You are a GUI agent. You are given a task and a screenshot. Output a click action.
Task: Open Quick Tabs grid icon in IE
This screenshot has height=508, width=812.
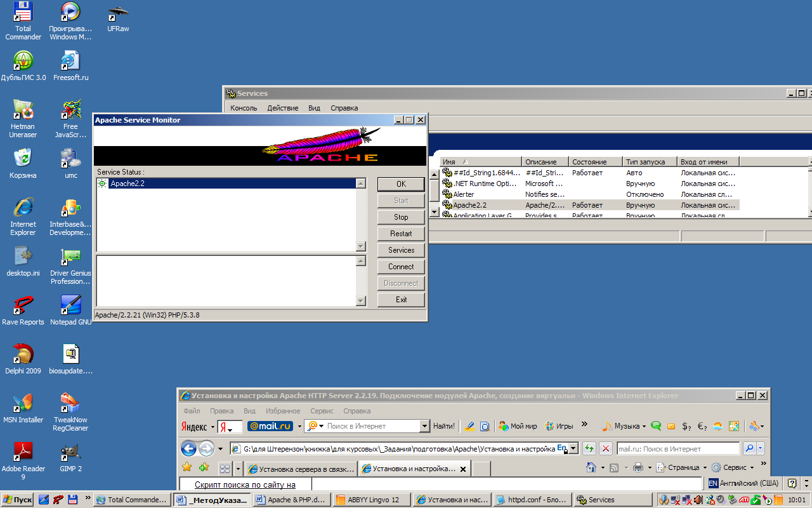(x=225, y=469)
